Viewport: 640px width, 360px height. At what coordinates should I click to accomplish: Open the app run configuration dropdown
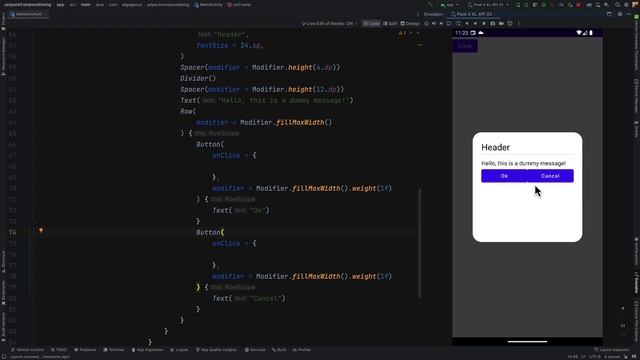(449, 5)
